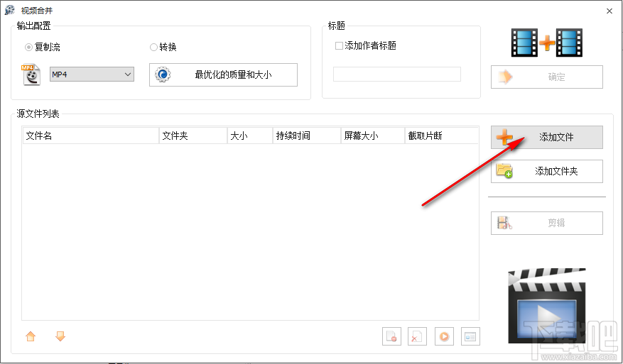Move selected file down with orange down arrow
This screenshot has width=623, height=364.
coord(60,336)
